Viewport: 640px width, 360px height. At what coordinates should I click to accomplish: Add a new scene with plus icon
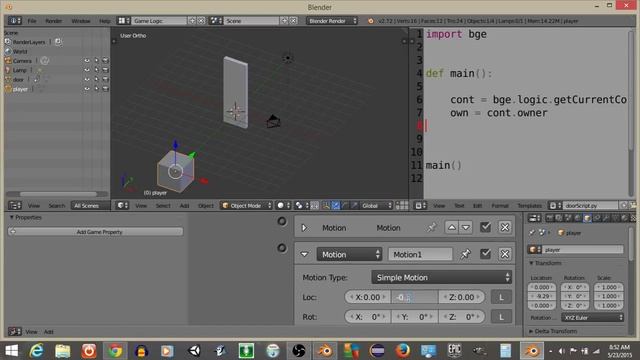284,20
